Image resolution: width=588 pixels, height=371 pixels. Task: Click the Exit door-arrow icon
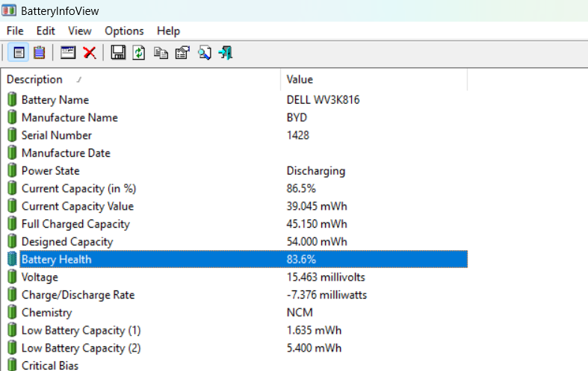click(226, 52)
